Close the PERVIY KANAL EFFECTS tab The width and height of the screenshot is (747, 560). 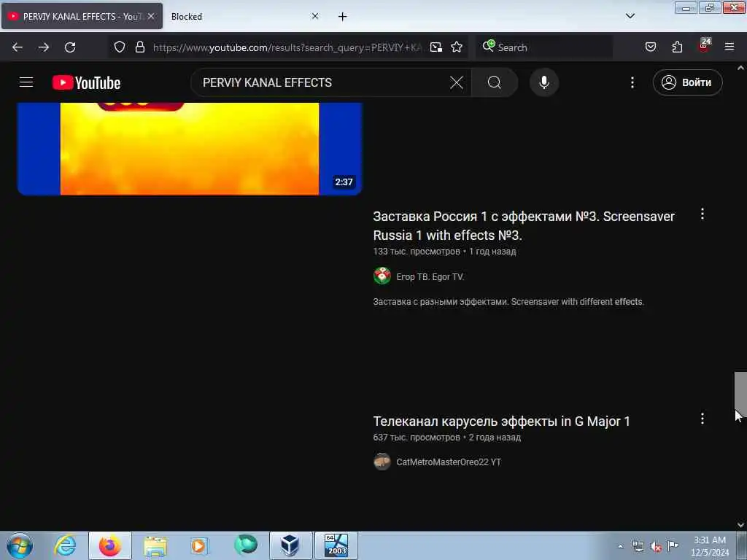point(151,16)
